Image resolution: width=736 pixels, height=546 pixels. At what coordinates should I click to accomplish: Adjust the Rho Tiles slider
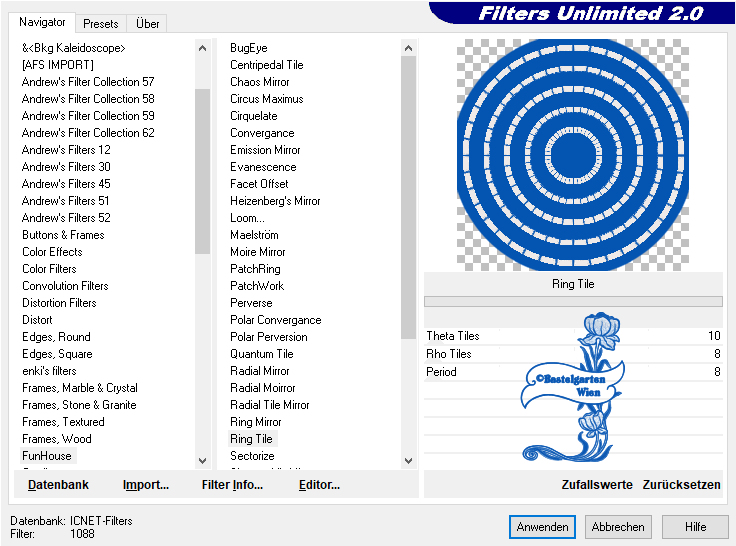click(x=573, y=354)
